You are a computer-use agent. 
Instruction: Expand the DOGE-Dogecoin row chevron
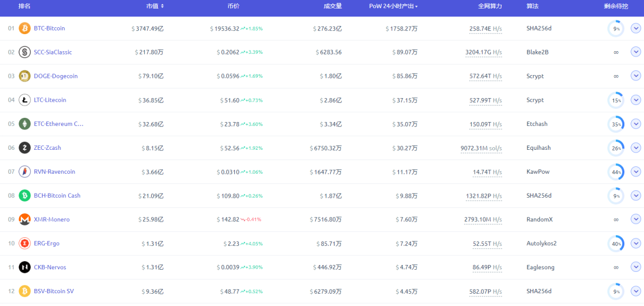pyautogui.click(x=635, y=76)
